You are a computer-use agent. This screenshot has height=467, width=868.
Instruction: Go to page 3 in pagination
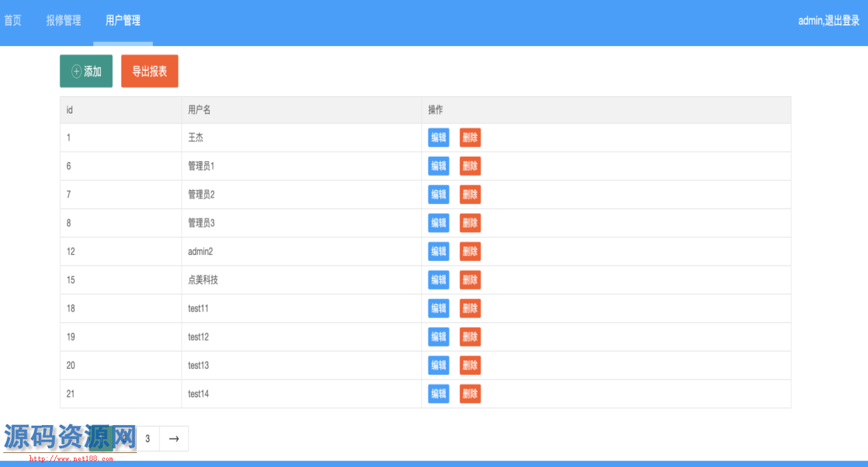[x=148, y=438]
